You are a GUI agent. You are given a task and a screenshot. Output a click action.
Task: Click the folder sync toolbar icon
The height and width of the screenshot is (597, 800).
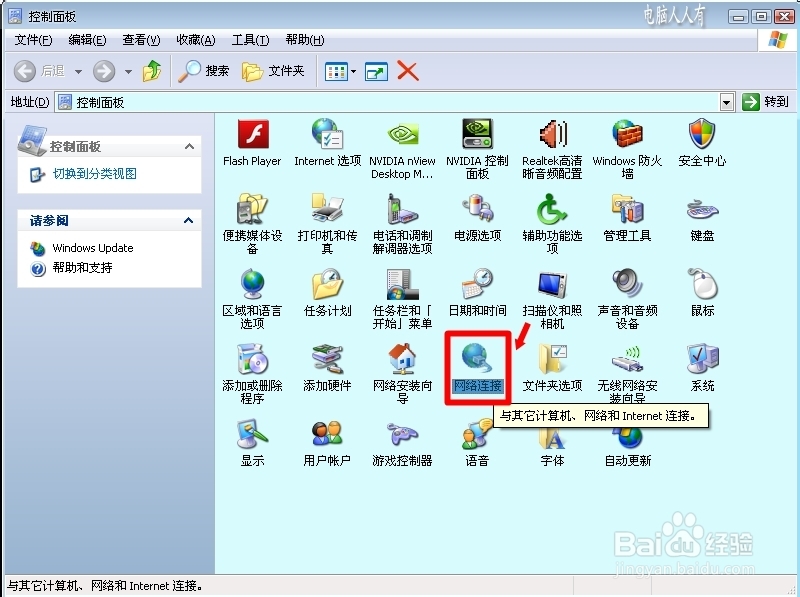coord(377,71)
